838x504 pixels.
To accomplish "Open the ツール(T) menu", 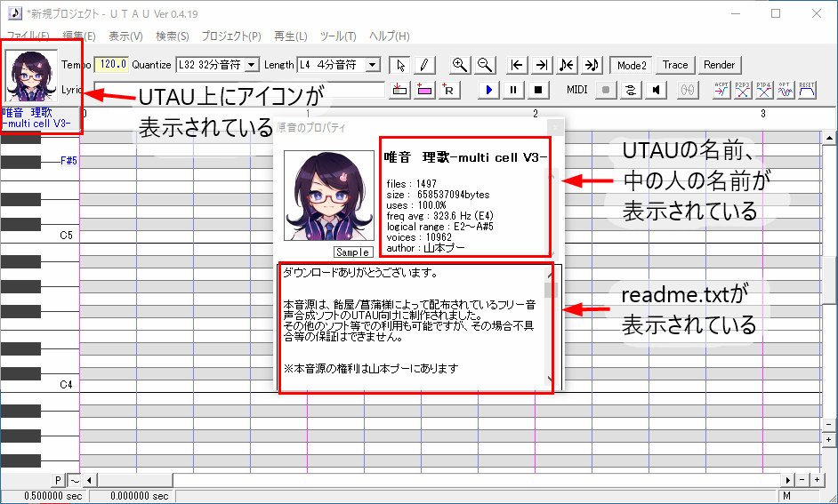I will [x=338, y=36].
